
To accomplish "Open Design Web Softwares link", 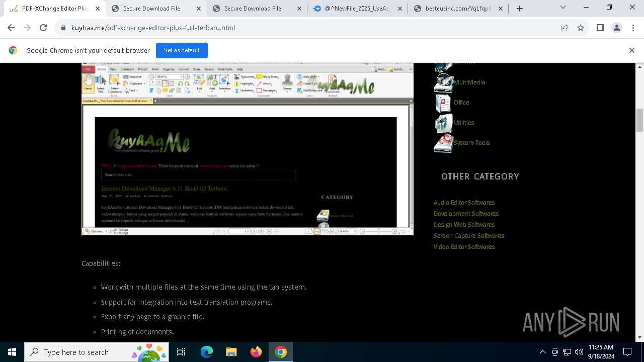I will click(464, 225).
